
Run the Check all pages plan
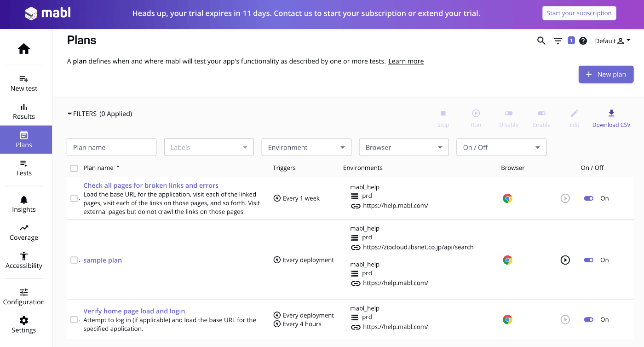pos(565,198)
